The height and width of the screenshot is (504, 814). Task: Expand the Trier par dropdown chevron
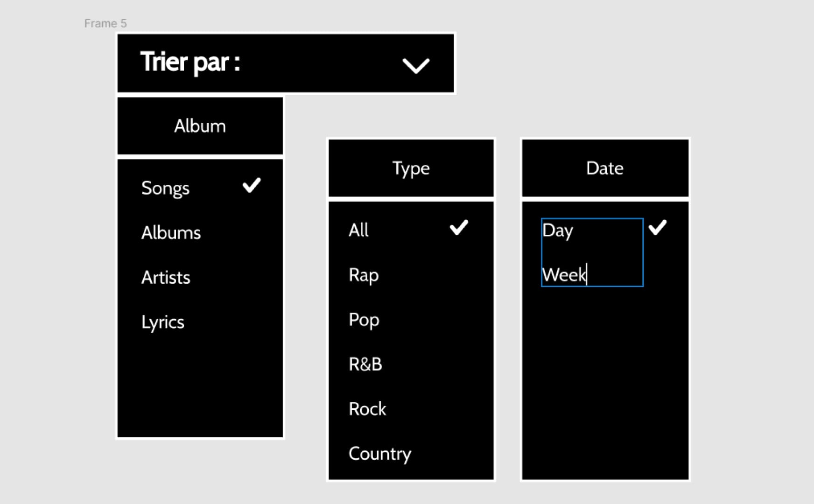pyautogui.click(x=416, y=65)
